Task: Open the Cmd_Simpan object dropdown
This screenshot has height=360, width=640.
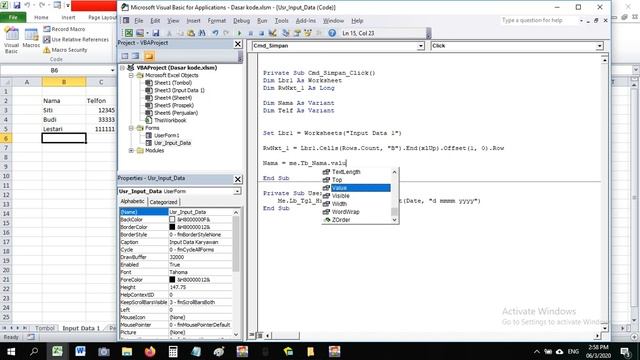Action: click(x=420, y=46)
